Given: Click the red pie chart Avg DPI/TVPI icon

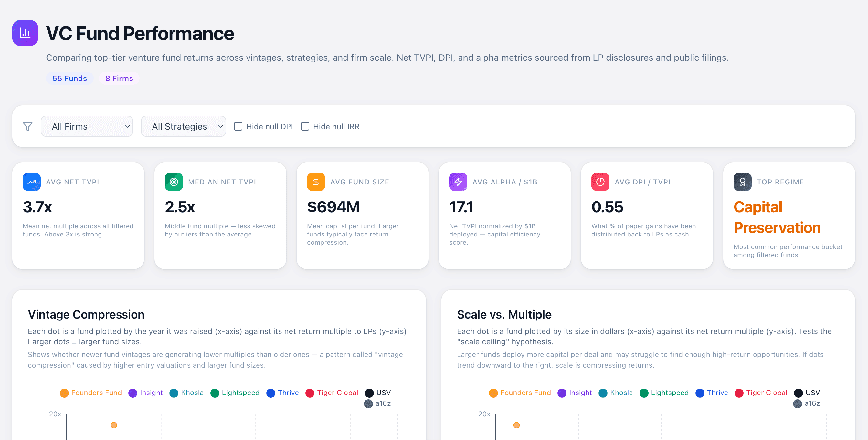Looking at the screenshot, I should coord(600,182).
